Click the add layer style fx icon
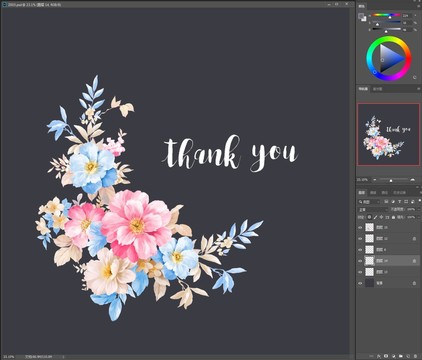 (379, 356)
